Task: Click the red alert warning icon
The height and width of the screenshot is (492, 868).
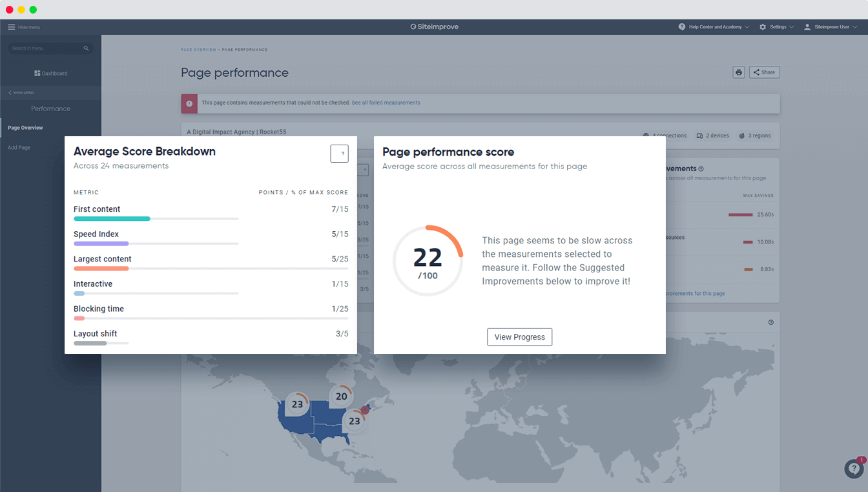Action: pyautogui.click(x=189, y=103)
